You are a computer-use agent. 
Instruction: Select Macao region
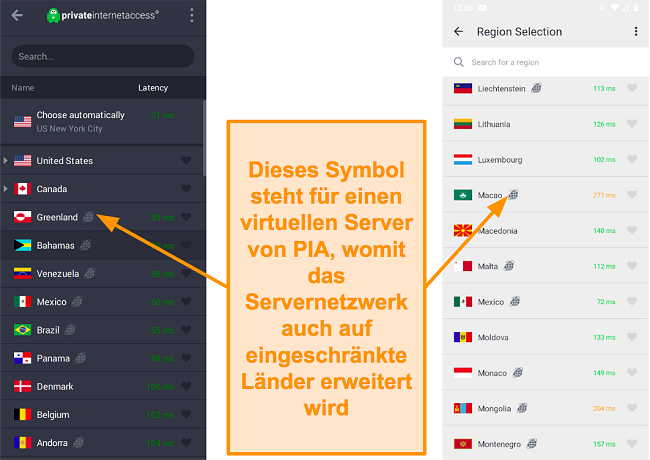click(546, 195)
